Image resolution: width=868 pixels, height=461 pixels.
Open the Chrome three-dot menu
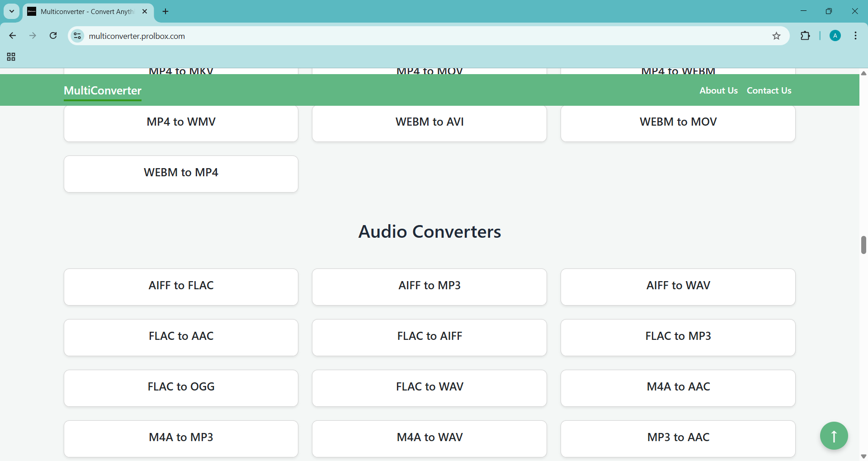[x=855, y=36]
